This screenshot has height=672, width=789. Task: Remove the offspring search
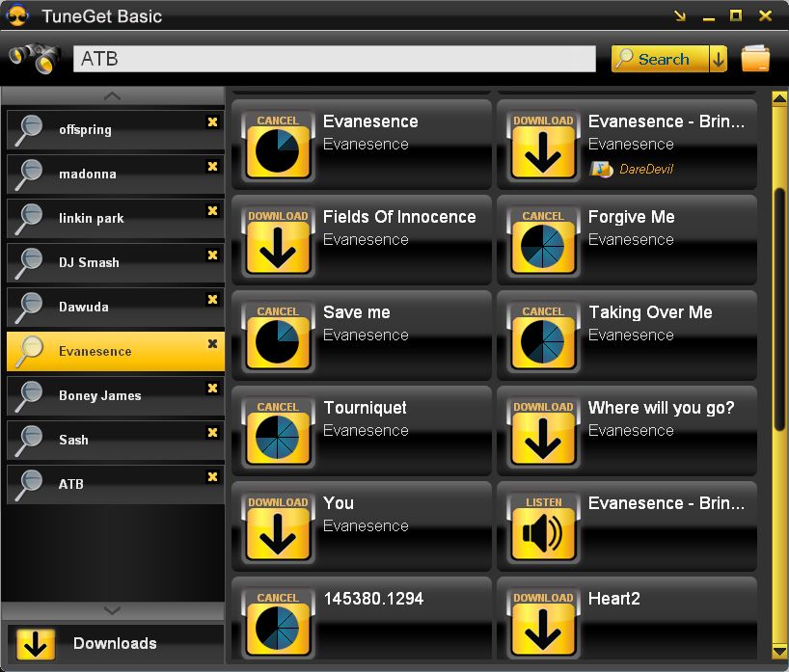(x=213, y=121)
